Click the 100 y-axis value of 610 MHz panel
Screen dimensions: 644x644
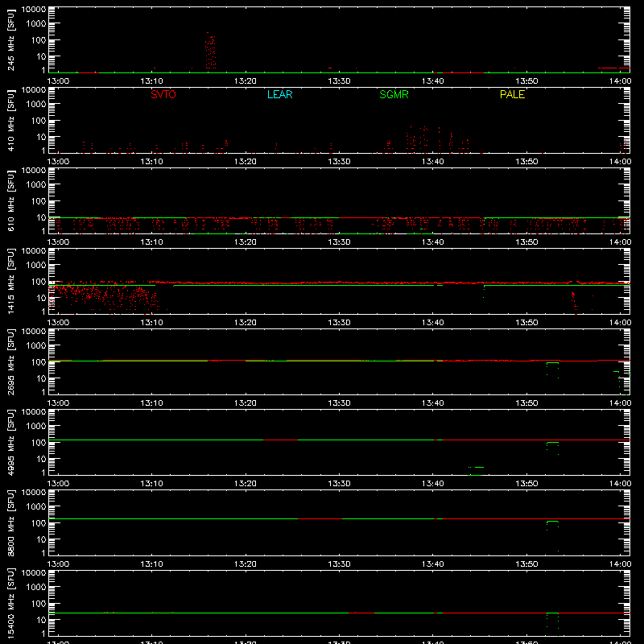(39, 201)
